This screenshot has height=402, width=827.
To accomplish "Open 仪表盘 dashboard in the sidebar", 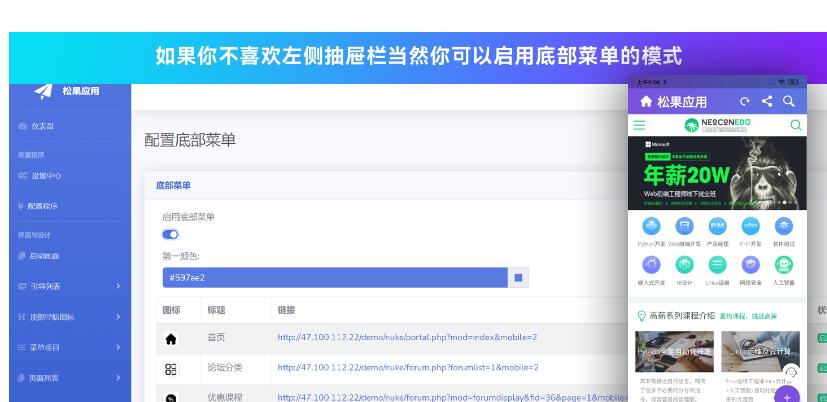I will point(36,126).
